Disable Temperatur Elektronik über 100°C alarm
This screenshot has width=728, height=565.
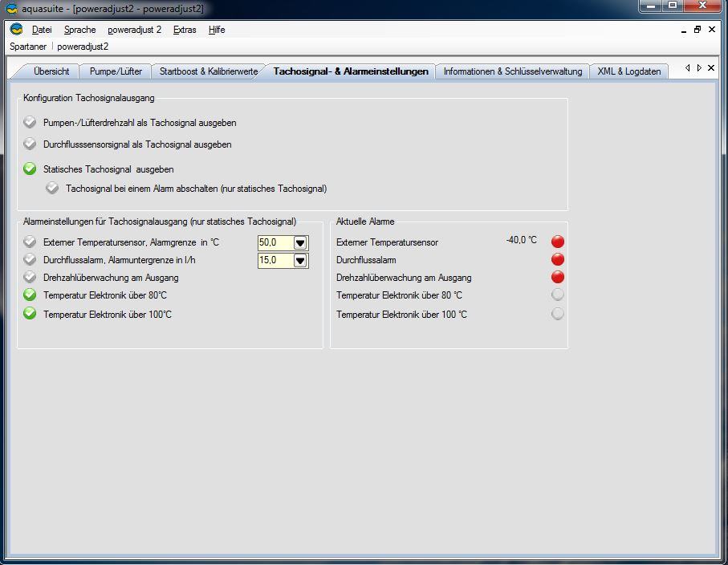click(x=30, y=313)
